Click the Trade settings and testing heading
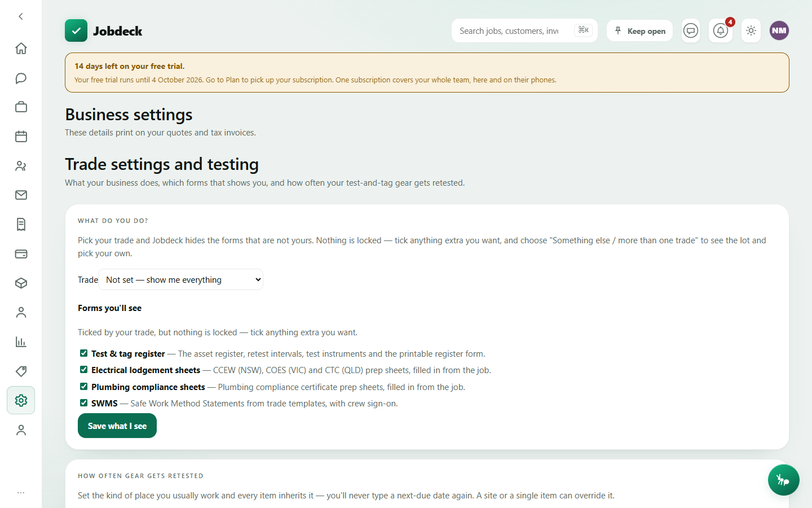The height and width of the screenshot is (508, 812). point(162,164)
